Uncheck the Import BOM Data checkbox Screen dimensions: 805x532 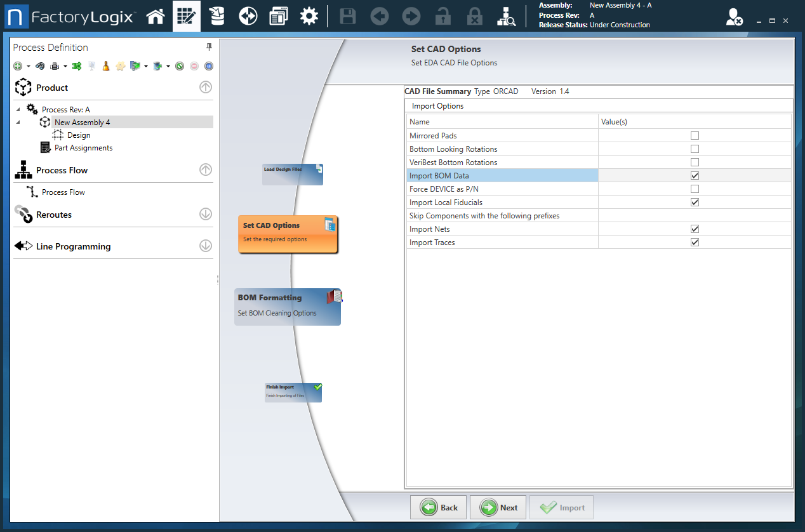click(x=695, y=175)
